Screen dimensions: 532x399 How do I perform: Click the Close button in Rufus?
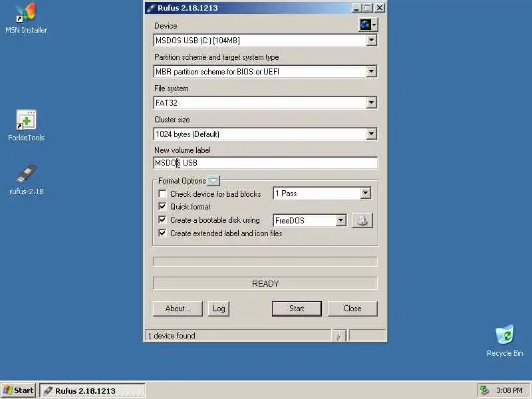tap(352, 309)
